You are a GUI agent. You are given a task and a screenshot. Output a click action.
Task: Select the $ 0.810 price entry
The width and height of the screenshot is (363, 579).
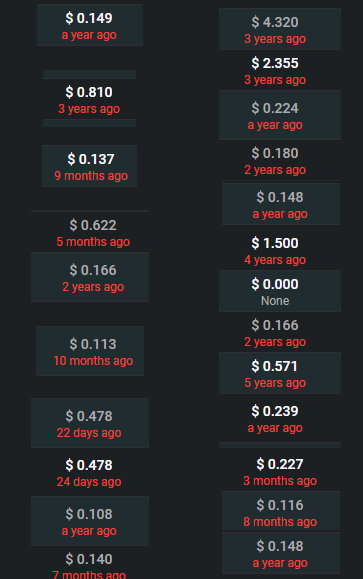click(89, 100)
